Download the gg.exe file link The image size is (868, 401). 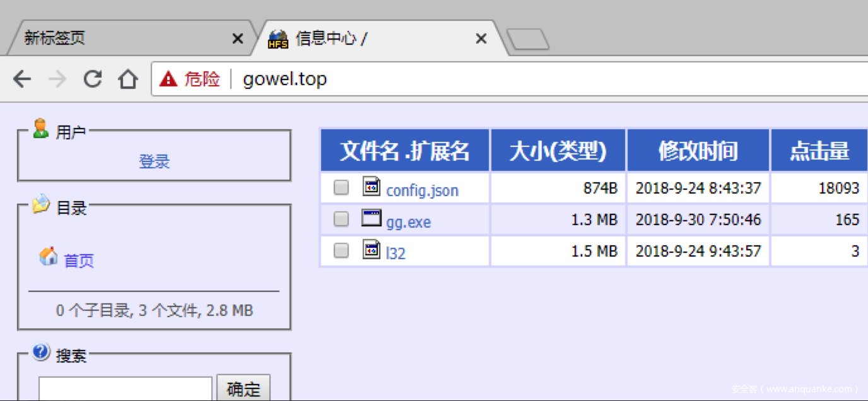coord(409,222)
